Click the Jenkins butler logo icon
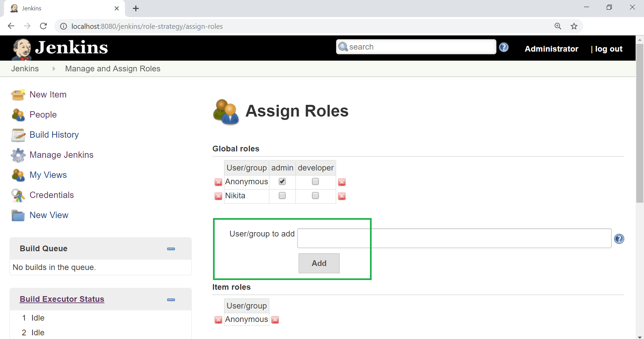This screenshot has height=339, width=644. [x=22, y=49]
